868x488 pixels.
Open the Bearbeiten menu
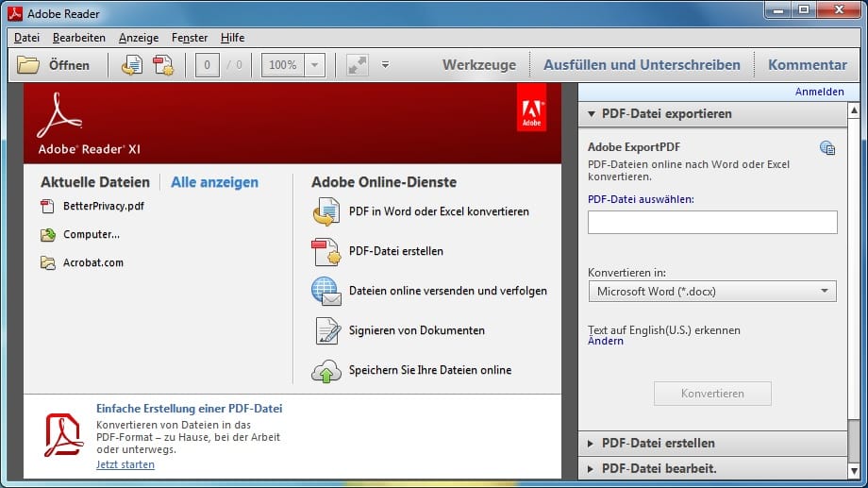coord(79,38)
